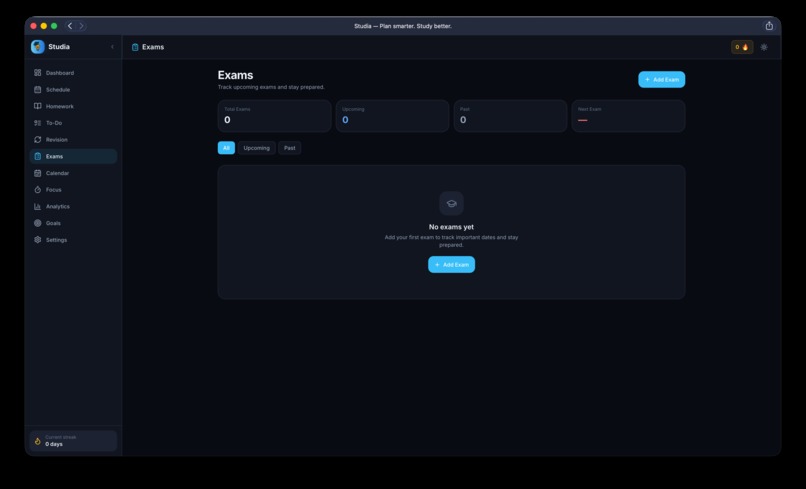This screenshot has width=806, height=489.
Task: Click the Homework book icon
Action: click(x=38, y=106)
